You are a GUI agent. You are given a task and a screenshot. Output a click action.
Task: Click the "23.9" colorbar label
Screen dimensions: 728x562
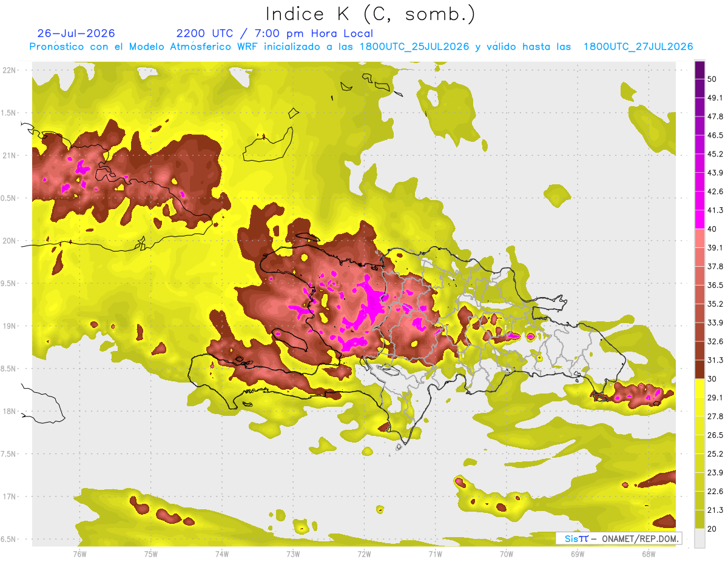[x=715, y=473]
